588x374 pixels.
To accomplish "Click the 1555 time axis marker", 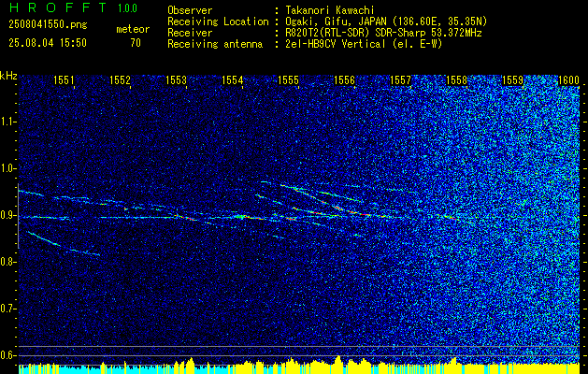I will [x=288, y=79].
